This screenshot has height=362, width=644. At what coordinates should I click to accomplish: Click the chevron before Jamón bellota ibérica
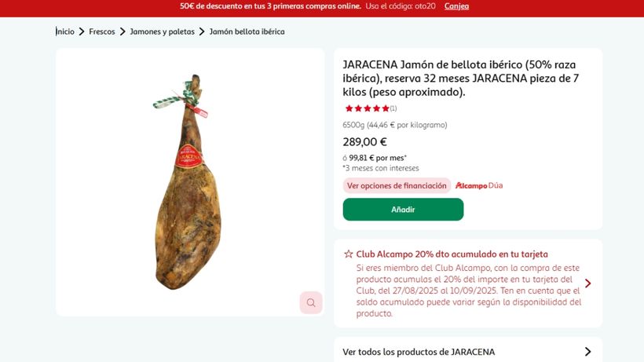[202, 31]
